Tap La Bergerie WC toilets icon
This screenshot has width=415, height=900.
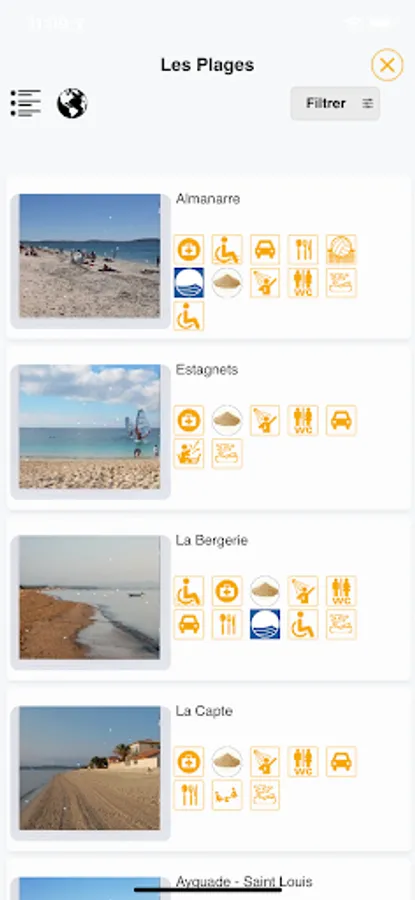342,591
